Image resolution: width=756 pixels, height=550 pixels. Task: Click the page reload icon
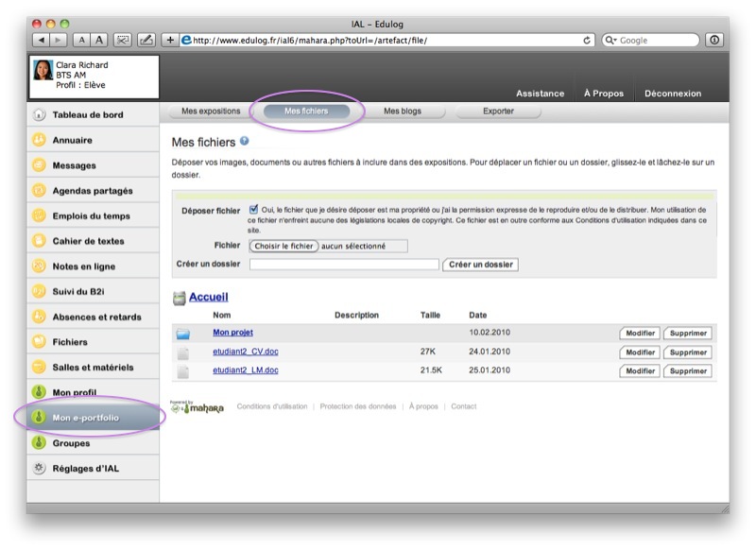tap(588, 40)
